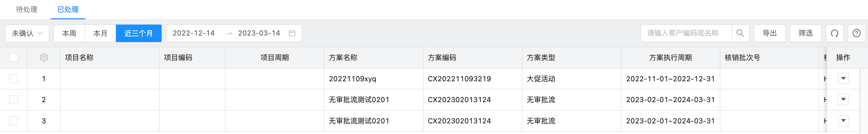868x134 pixels.
Task: Check the checkbox for row 1
Action: 14,79
